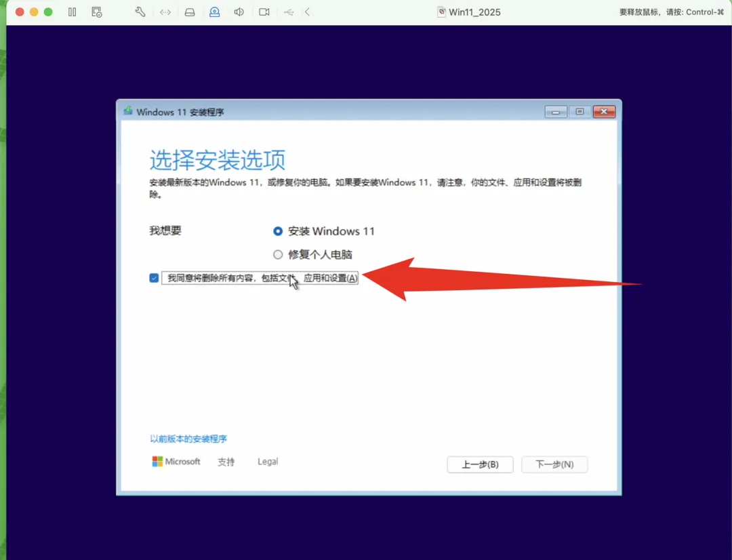
Task: Select the 安装 Windows 11 radio option
Action: (x=278, y=231)
